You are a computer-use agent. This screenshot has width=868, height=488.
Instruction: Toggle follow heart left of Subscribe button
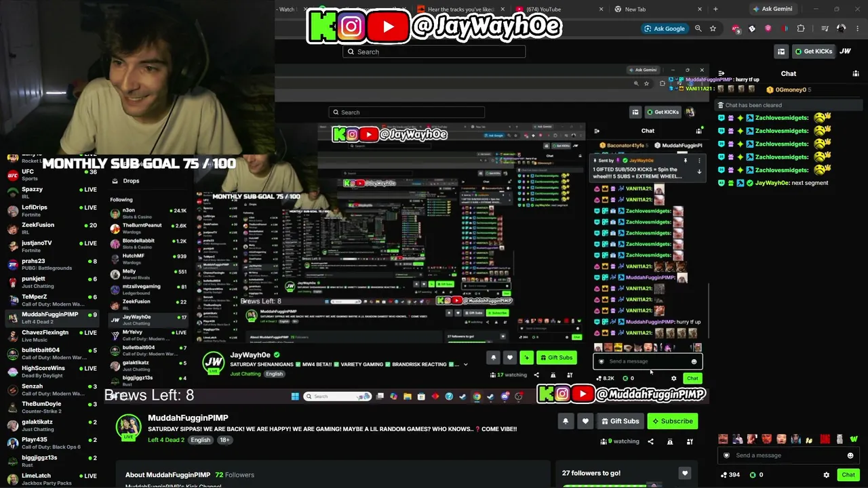(x=586, y=422)
